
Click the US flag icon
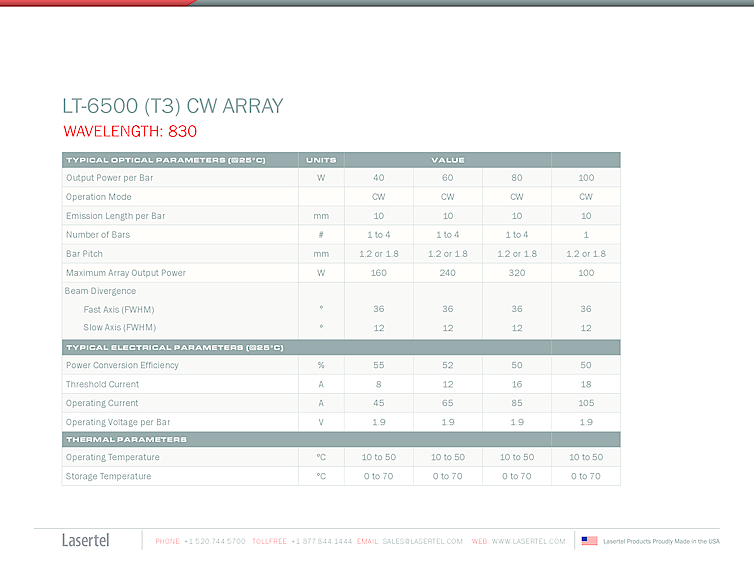point(589,541)
